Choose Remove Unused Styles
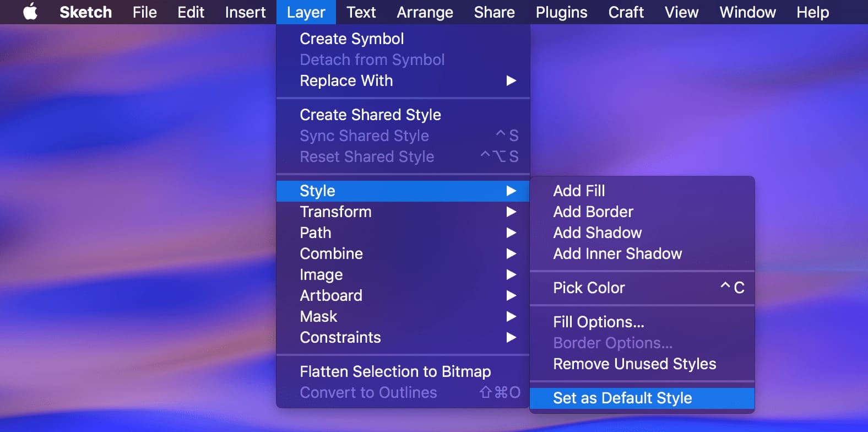868x432 pixels. click(642, 364)
